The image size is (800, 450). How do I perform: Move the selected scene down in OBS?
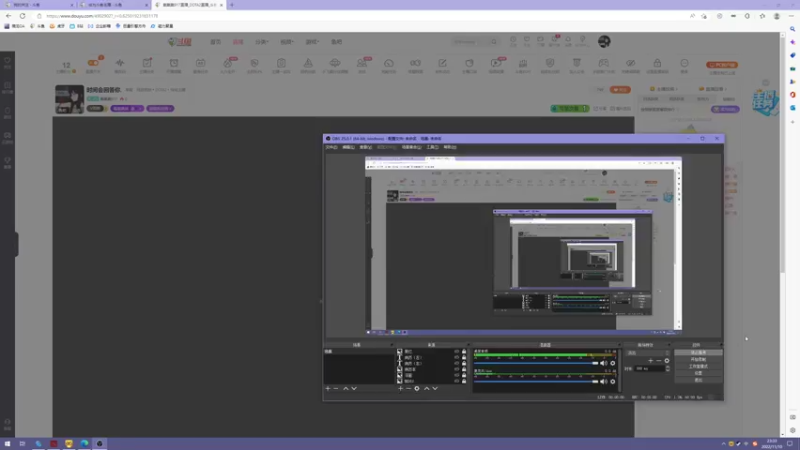354,388
